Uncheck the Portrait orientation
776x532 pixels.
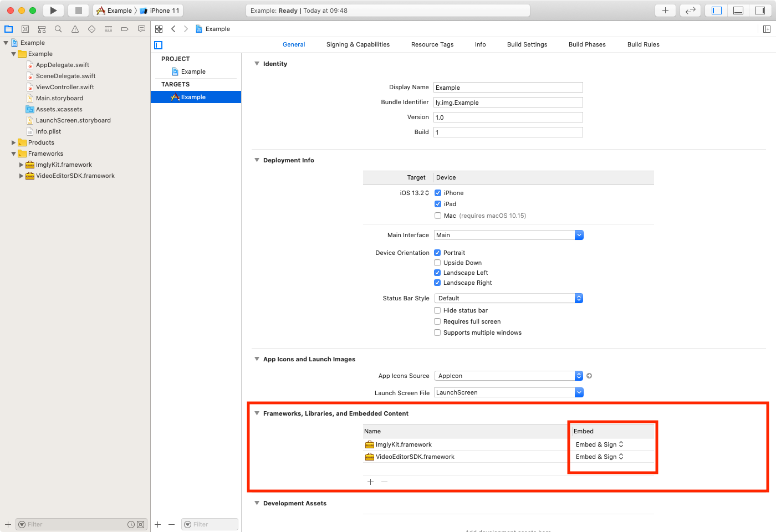(x=437, y=253)
